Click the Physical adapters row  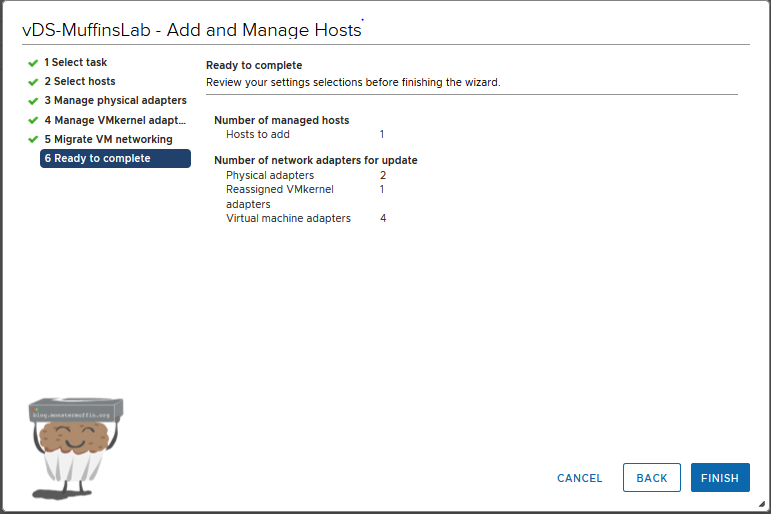click(x=269, y=175)
